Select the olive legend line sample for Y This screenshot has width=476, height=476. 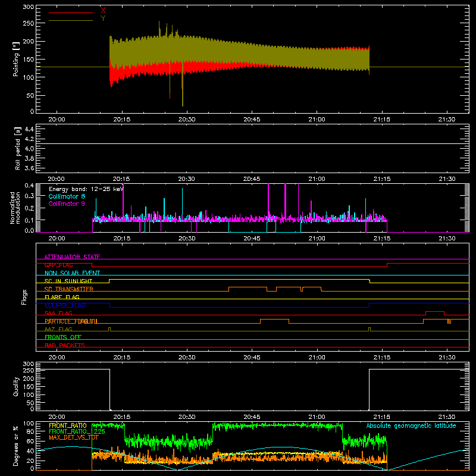click(x=71, y=21)
